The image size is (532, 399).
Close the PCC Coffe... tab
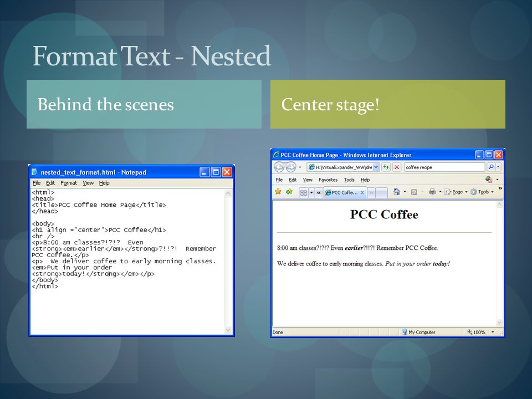click(362, 192)
